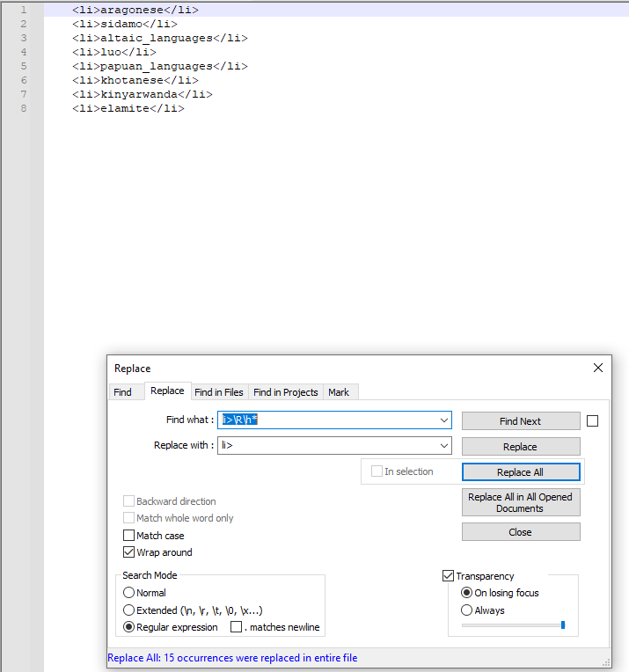Click the Find Next button
The image size is (629, 672).
[521, 421]
